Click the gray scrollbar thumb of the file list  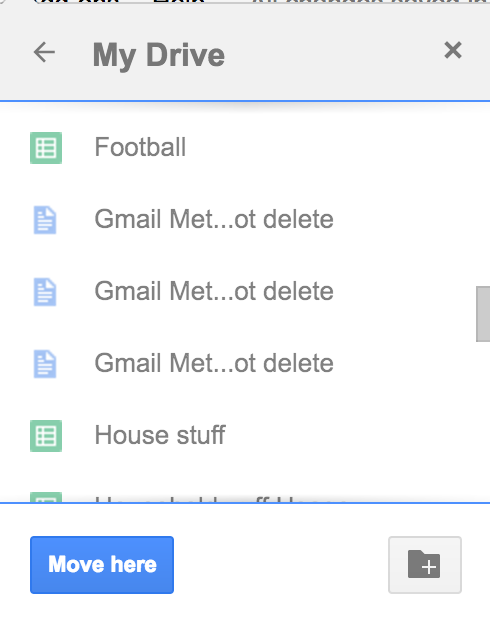coord(483,314)
